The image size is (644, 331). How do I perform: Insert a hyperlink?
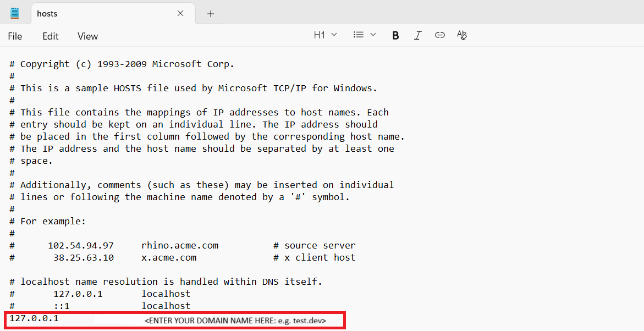point(439,35)
